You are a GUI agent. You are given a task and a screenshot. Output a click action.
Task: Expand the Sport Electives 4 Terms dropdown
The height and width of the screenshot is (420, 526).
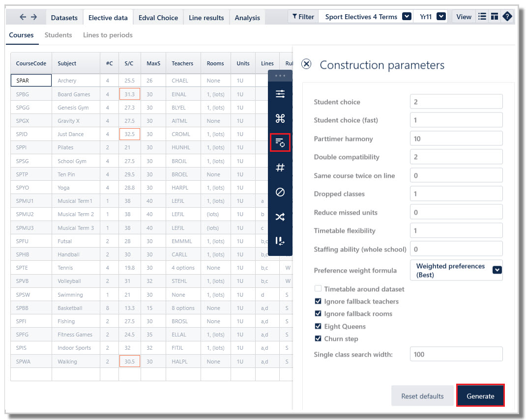[x=407, y=16]
